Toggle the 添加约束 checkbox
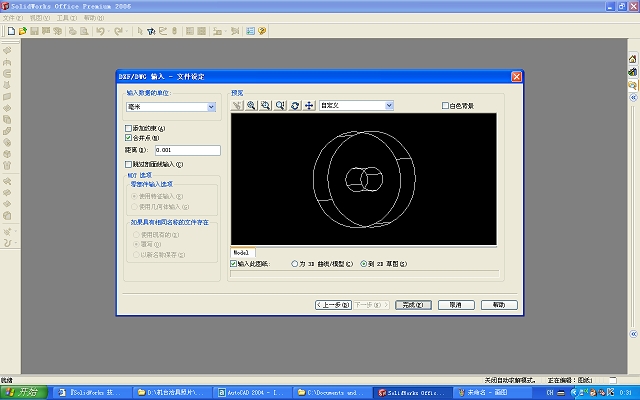 coord(128,128)
